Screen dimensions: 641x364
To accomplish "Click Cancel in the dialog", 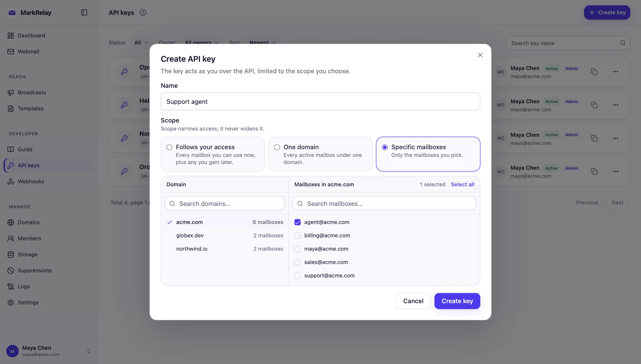I will click(413, 301).
